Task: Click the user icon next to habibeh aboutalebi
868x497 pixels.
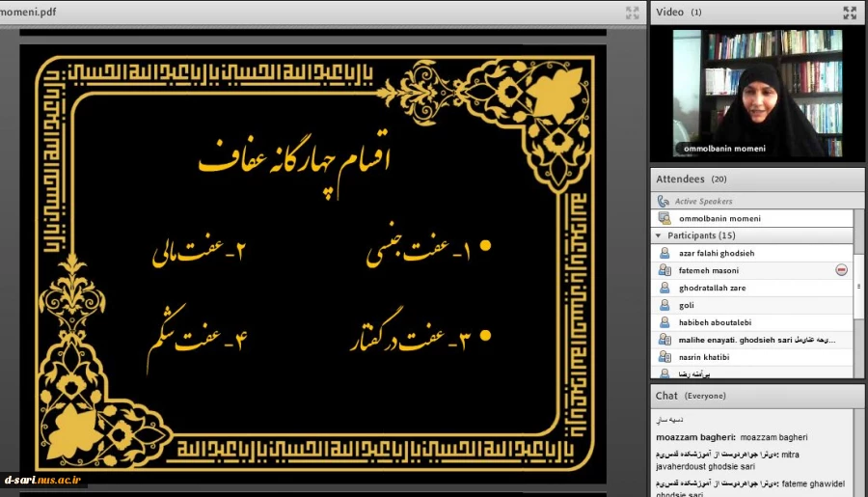Action: [x=665, y=322]
